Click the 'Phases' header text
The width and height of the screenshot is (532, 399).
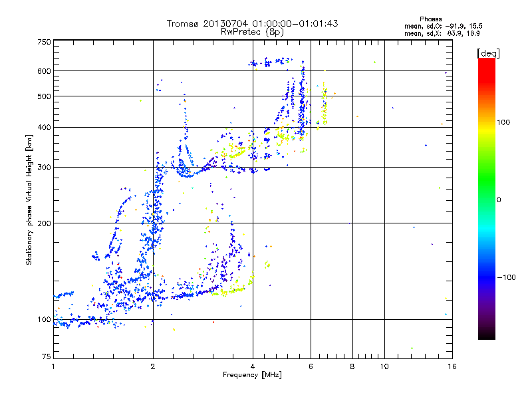coord(430,19)
